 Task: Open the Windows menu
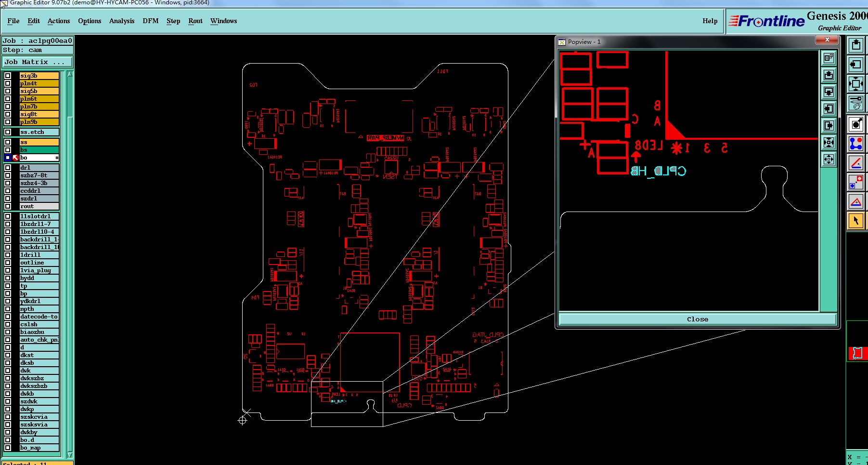pyautogui.click(x=224, y=21)
